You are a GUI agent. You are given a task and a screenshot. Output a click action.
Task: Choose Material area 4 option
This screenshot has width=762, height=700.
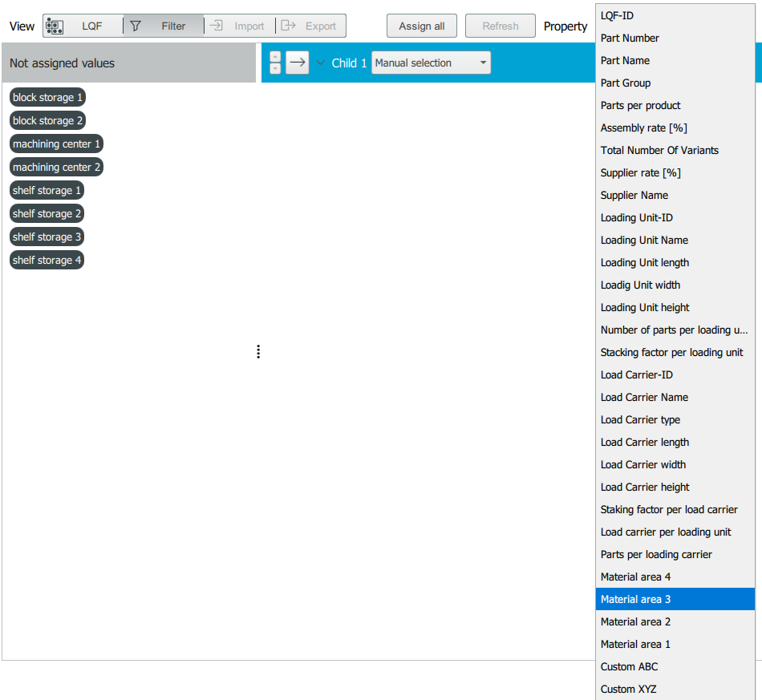[675, 577]
